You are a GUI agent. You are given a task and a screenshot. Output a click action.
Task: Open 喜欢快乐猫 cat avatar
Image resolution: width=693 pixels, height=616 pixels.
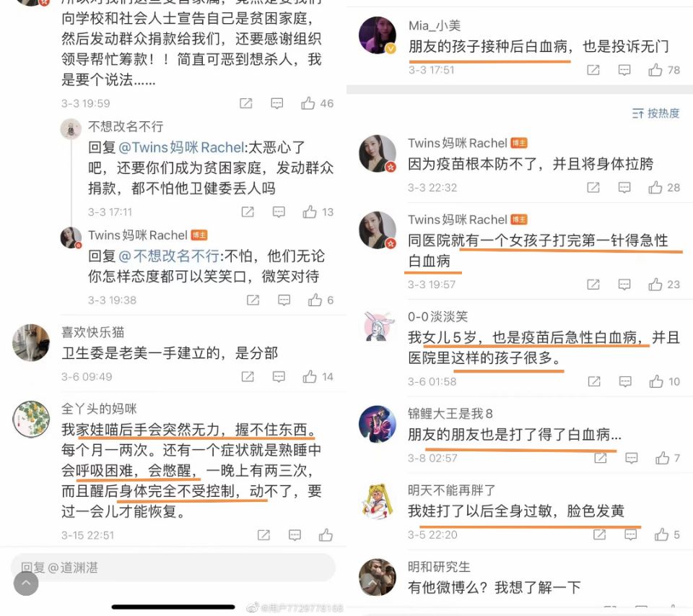[x=31, y=343]
